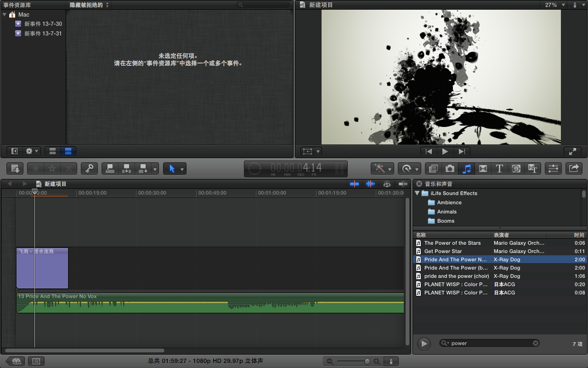Import media from the toolbar
This screenshot has width=588, height=368.
(15, 169)
